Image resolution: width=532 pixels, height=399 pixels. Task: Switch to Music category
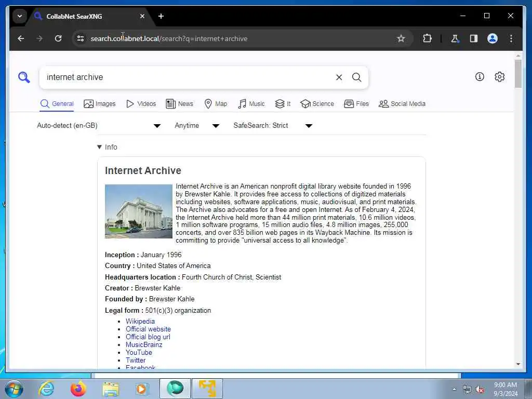click(x=251, y=104)
